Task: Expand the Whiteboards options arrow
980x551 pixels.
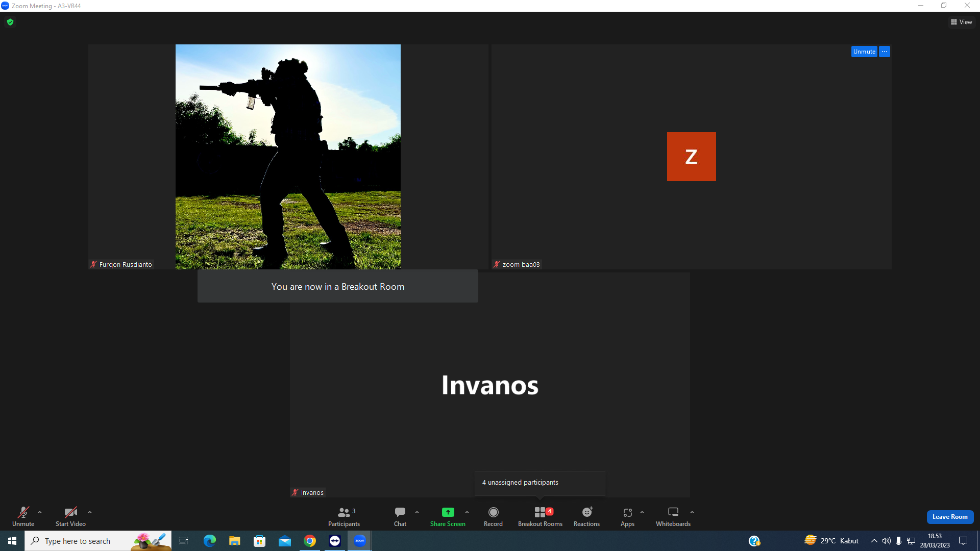Action: coord(692,512)
